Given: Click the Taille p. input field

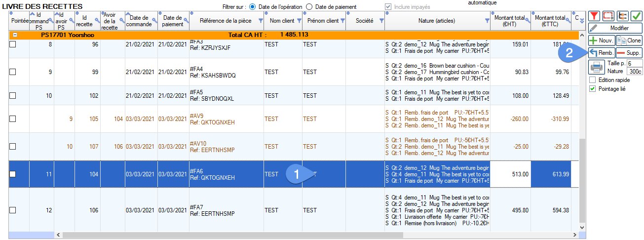Looking at the screenshot, I should (635, 63).
